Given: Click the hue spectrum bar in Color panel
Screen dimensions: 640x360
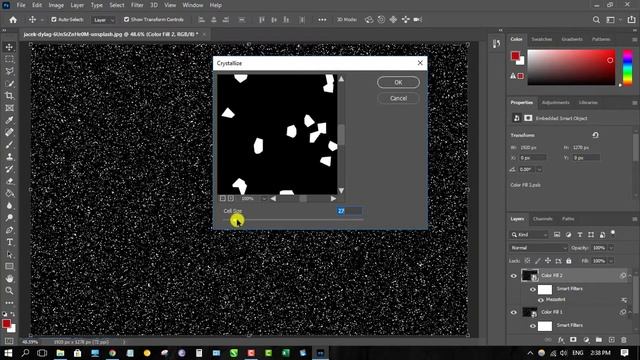Looking at the screenshot, I should click(x=627, y=67).
